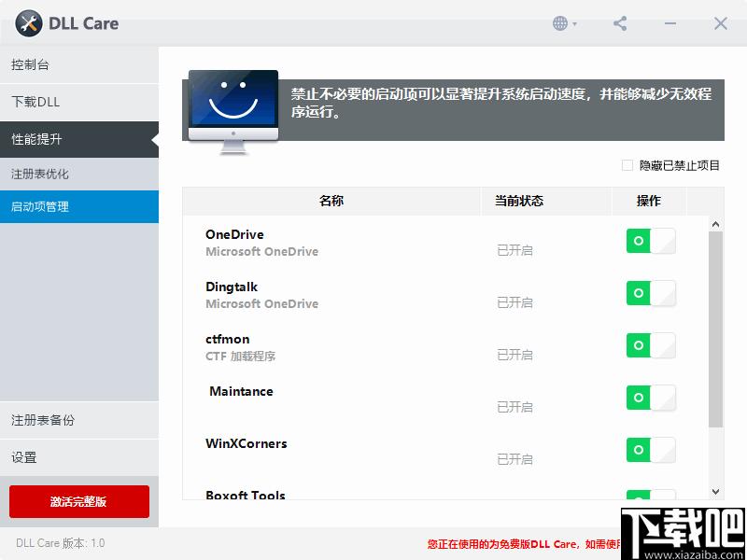Toggle WinXCorners startup switch
Screen dimensions: 747x560
click(x=651, y=450)
